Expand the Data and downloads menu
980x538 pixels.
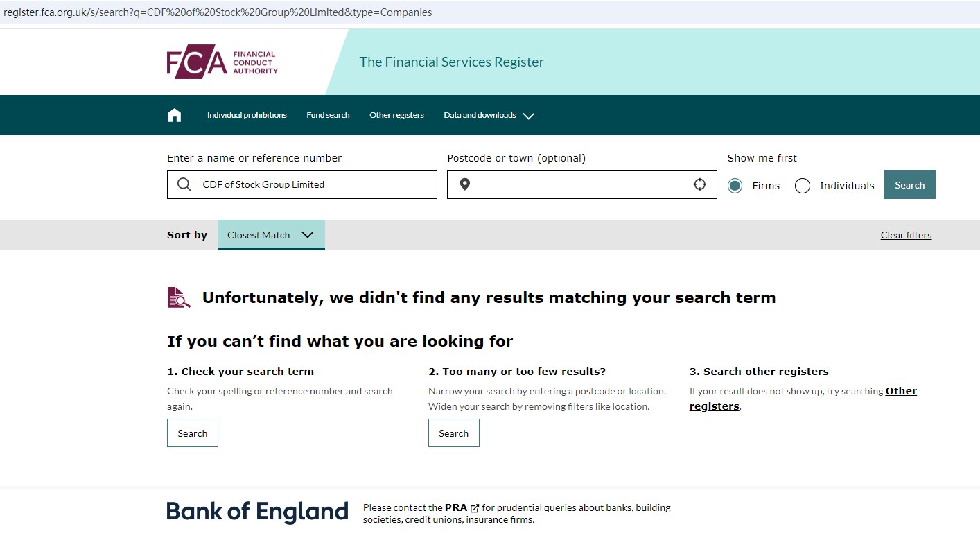pyautogui.click(x=489, y=115)
